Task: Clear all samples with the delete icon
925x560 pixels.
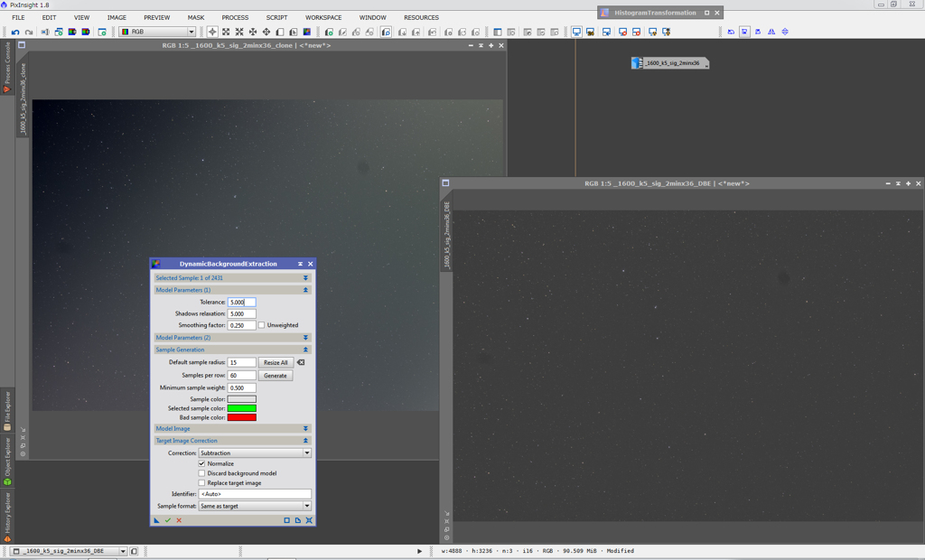Action: [301, 362]
